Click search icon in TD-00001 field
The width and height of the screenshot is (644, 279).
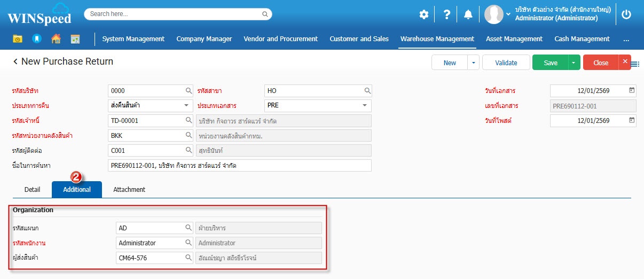[x=189, y=121]
